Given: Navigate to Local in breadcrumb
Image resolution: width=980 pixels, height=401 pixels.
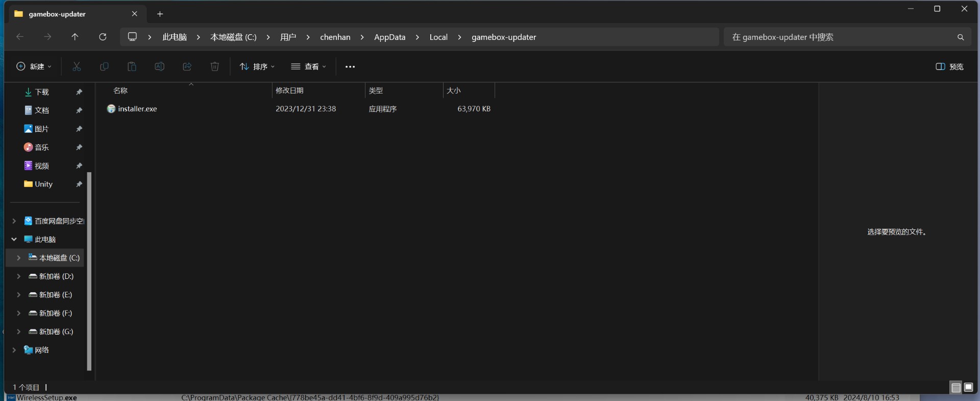Looking at the screenshot, I should [x=438, y=37].
